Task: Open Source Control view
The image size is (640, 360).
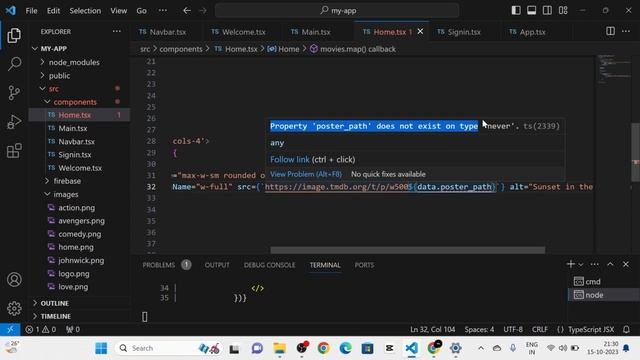Action: tap(14, 93)
